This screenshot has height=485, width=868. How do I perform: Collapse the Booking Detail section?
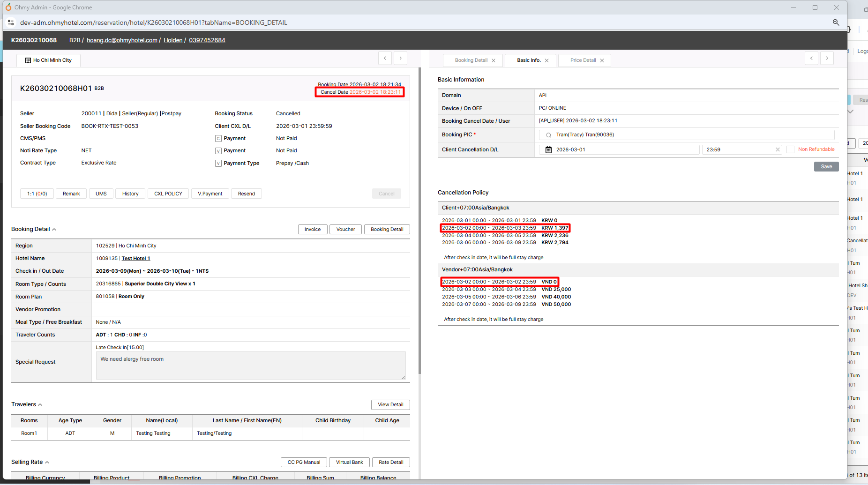point(54,230)
